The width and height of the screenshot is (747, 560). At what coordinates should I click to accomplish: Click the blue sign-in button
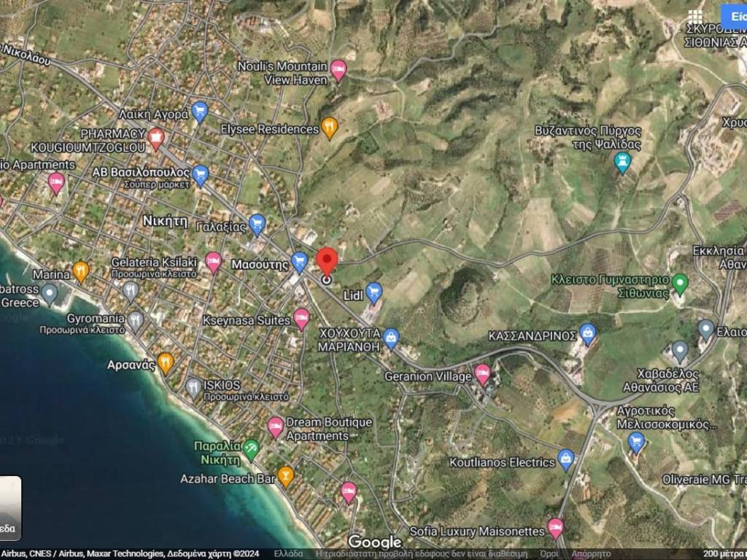(x=734, y=17)
